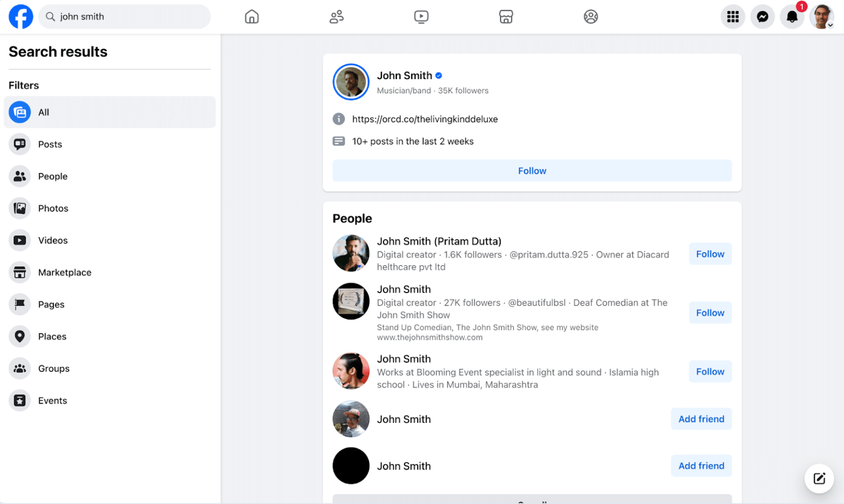
Task: Switch to the Events filter
Action: point(52,401)
